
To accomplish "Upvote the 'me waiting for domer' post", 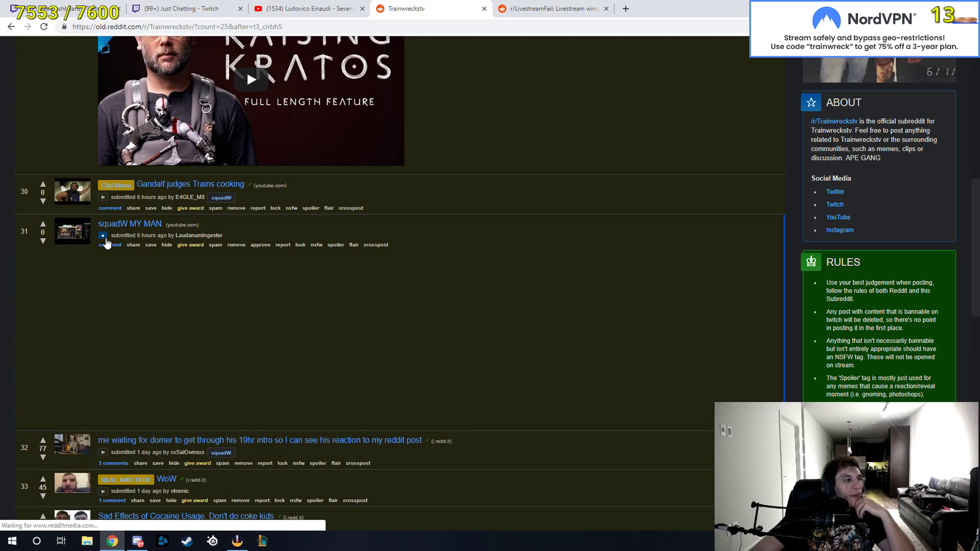I will coord(43,440).
